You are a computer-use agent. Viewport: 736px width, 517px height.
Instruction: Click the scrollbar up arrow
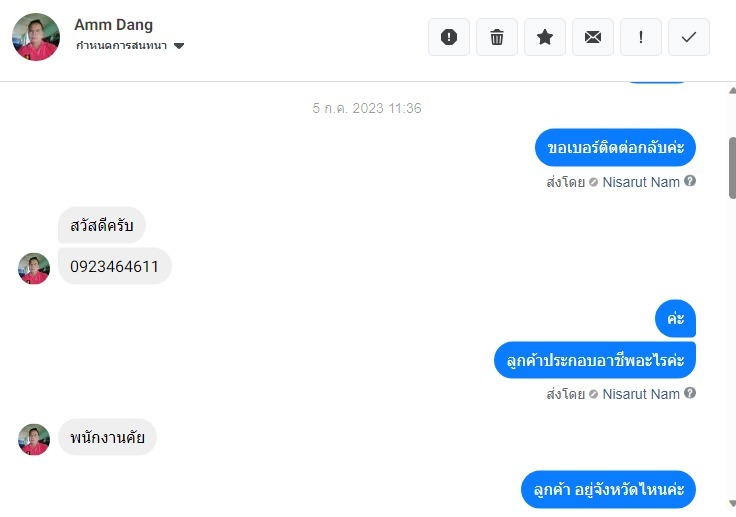732,91
